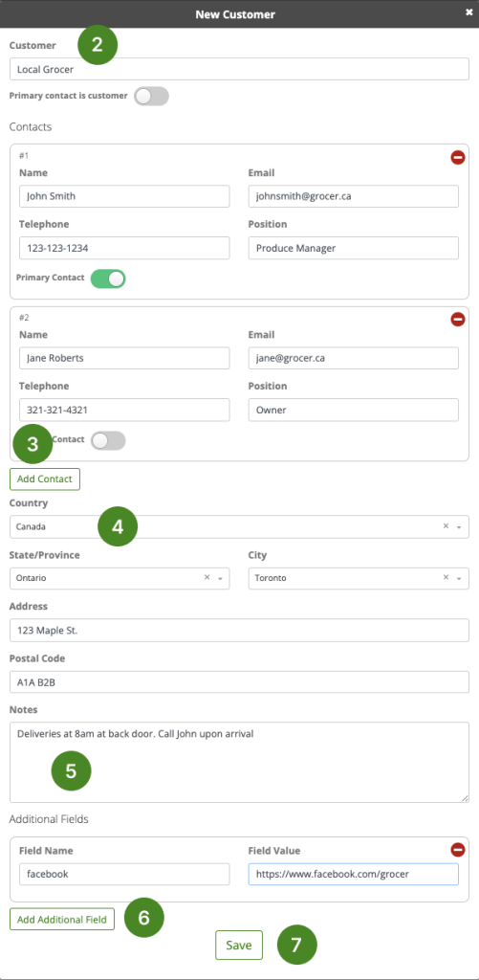The width and height of the screenshot is (479, 980).
Task: Turn off Primary Contact for John Smith
Action: coord(108,278)
